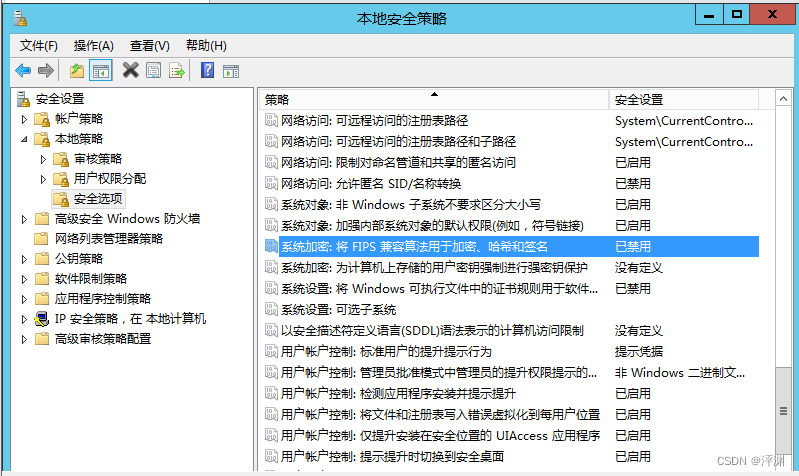Click the 已禁用 value in the highlighted FIPS row

633,247
